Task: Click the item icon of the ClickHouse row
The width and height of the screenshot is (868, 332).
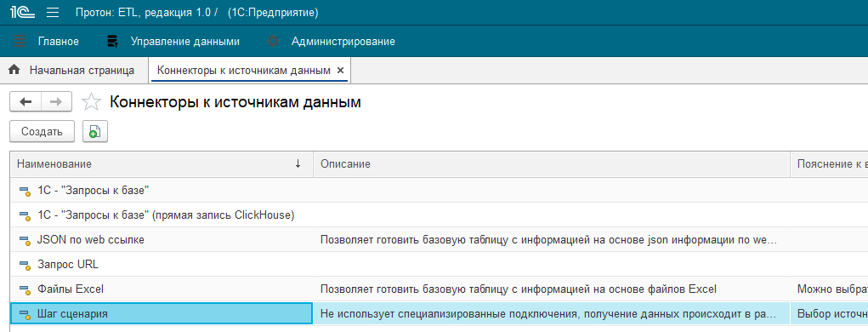Action: pos(24,215)
